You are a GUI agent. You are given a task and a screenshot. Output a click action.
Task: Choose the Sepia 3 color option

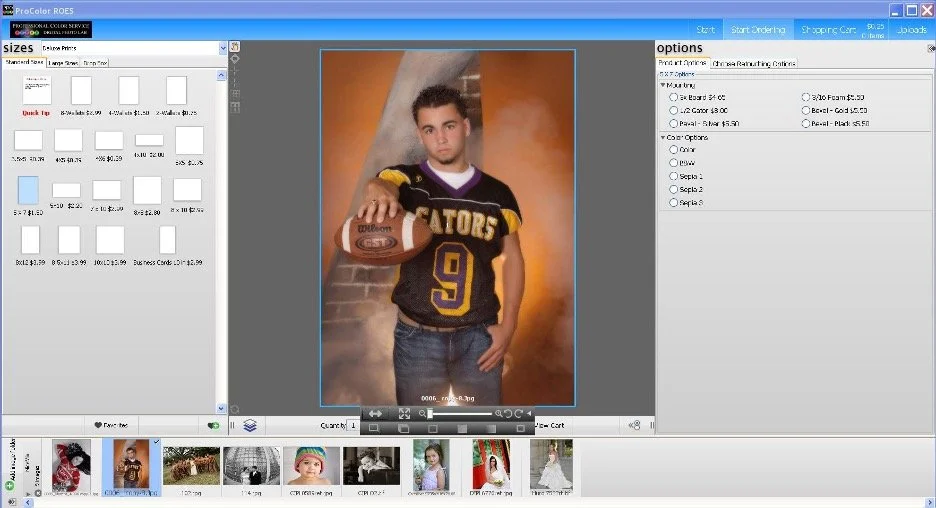pos(673,202)
